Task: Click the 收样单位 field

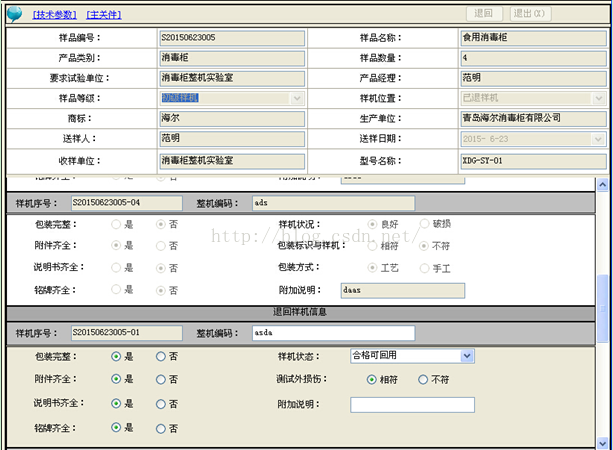Action: [x=232, y=161]
